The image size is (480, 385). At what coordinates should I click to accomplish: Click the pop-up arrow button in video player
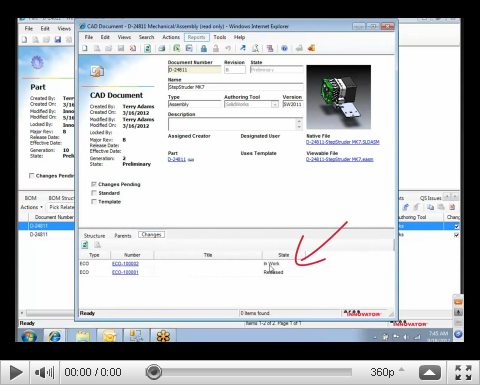[x=430, y=372]
